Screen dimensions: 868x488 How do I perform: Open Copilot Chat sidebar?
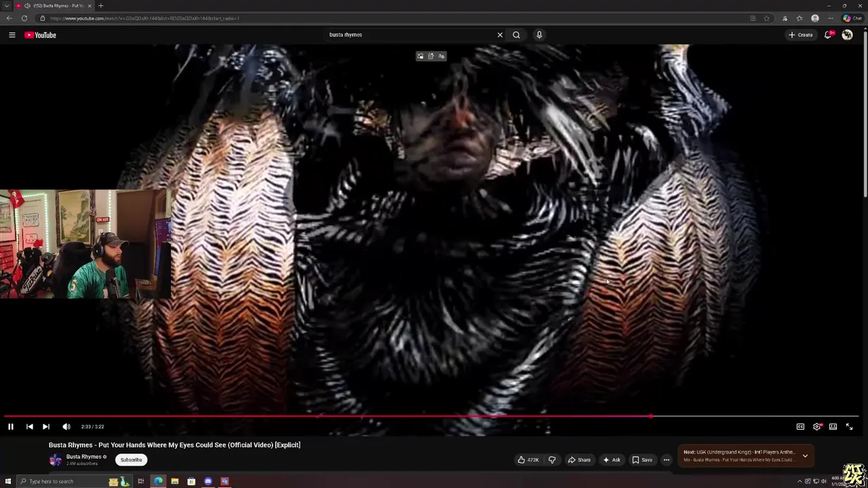[x=852, y=18]
